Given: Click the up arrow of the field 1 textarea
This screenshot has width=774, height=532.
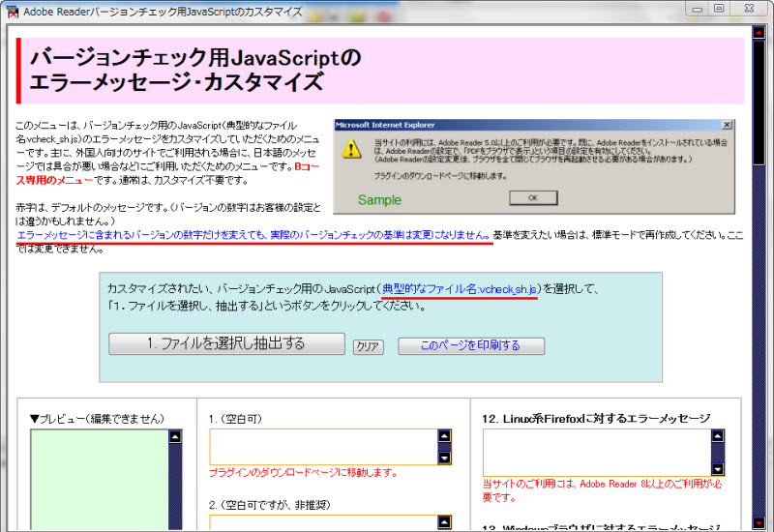Looking at the screenshot, I should [x=444, y=436].
